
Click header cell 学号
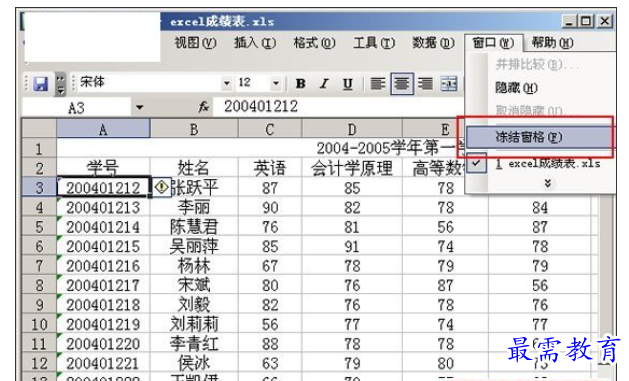coord(103,168)
